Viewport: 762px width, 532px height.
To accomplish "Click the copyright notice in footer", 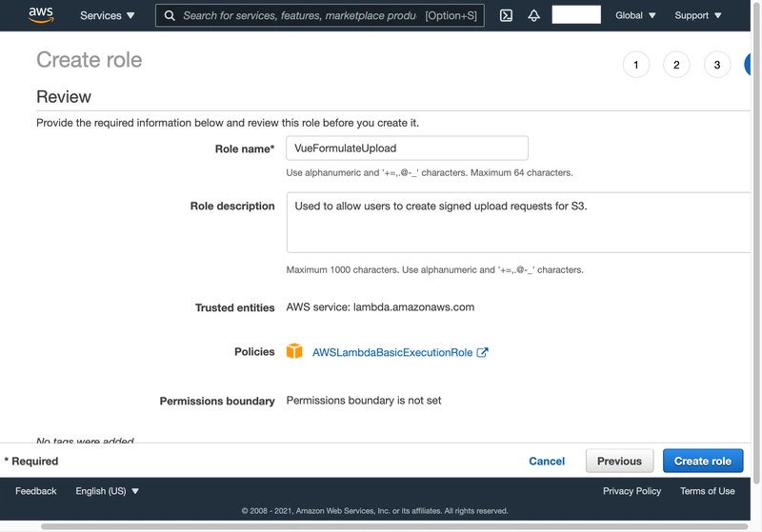I will pos(374,511).
